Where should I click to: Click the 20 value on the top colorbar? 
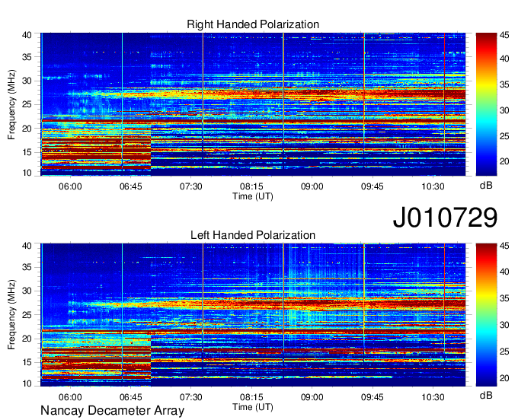[504, 161]
